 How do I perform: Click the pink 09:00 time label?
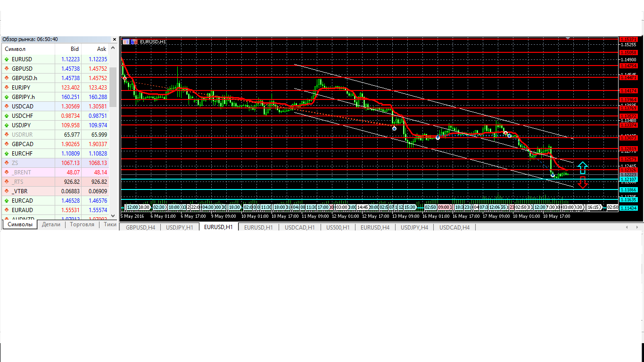[444, 207]
